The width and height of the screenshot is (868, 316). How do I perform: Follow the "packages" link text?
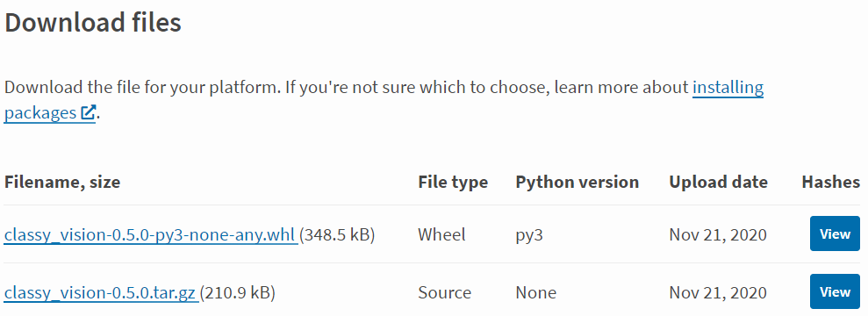click(39, 113)
